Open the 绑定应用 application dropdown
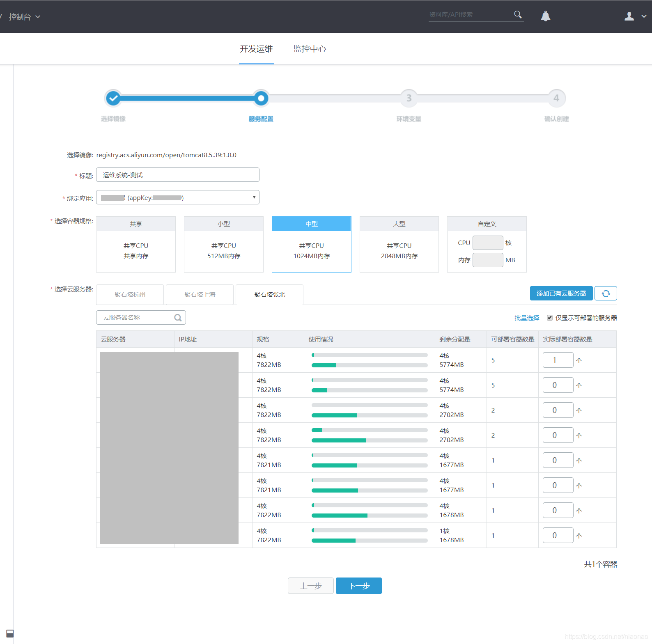This screenshot has width=652, height=644. pos(177,197)
